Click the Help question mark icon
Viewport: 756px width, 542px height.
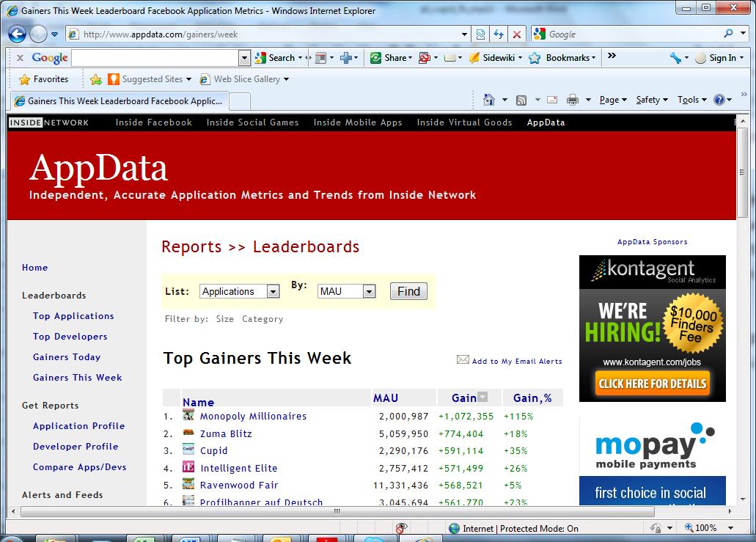point(719,100)
